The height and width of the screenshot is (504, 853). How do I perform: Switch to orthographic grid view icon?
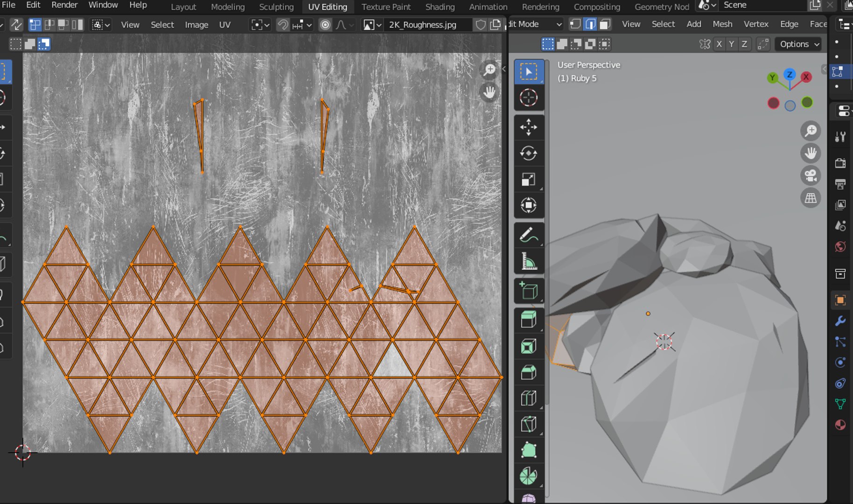[811, 198]
